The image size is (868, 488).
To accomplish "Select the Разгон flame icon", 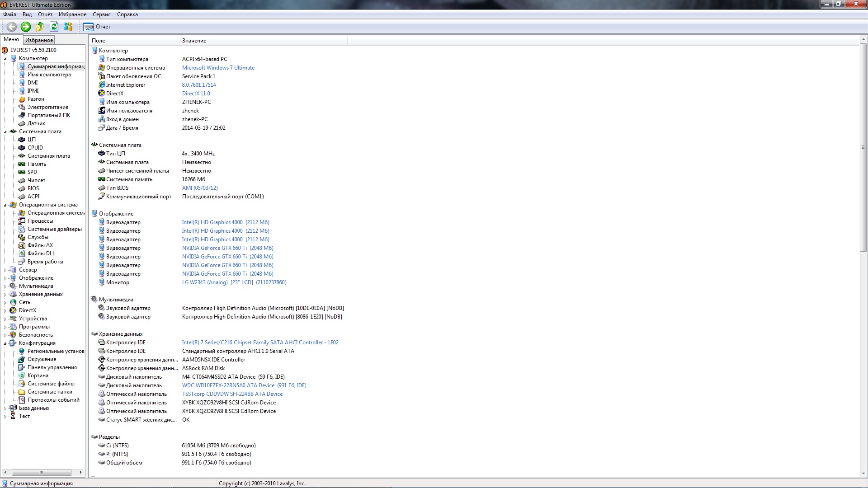I will click(22, 99).
